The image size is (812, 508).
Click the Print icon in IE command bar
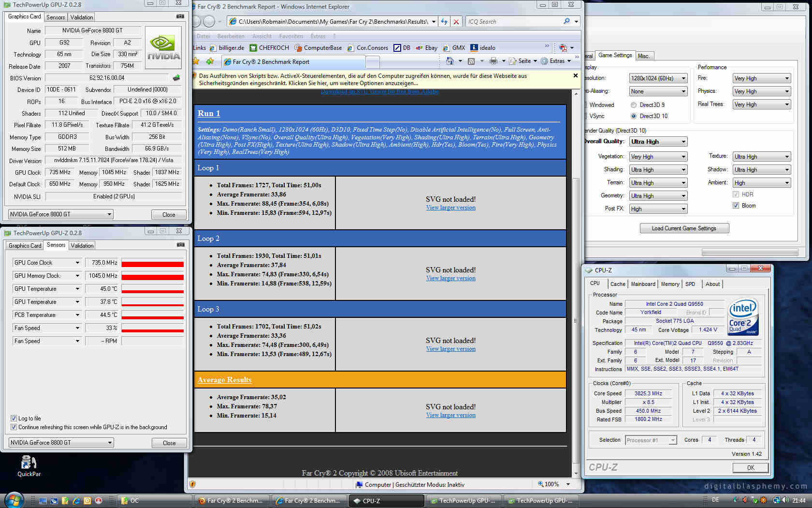(x=493, y=61)
